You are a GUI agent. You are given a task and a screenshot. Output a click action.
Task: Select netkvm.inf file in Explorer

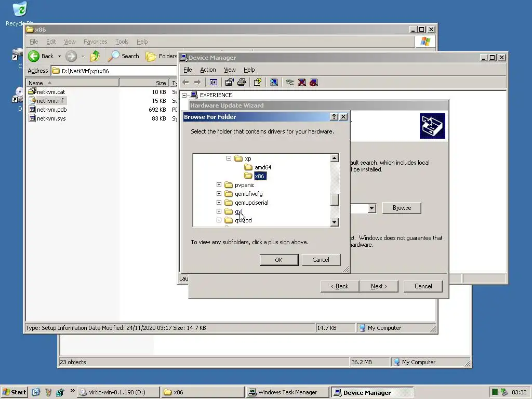pos(47,100)
